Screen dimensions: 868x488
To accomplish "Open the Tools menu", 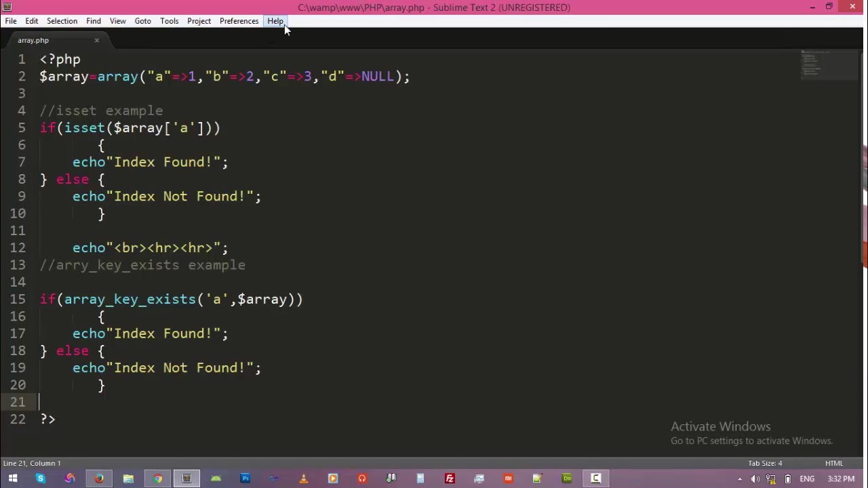I will 170,21.
